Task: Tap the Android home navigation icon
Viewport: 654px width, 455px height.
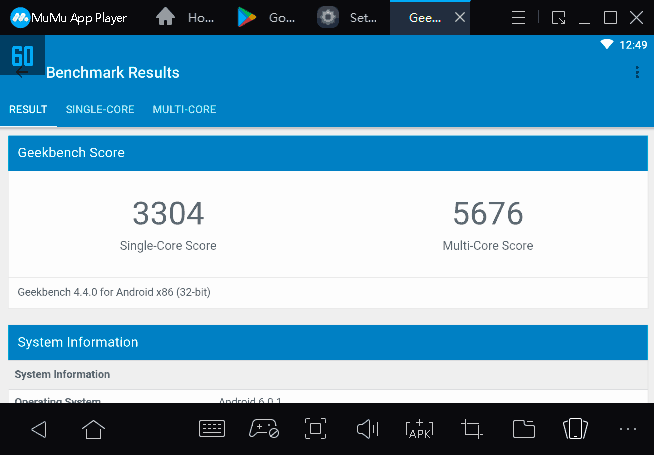Action: (x=93, y=429)
